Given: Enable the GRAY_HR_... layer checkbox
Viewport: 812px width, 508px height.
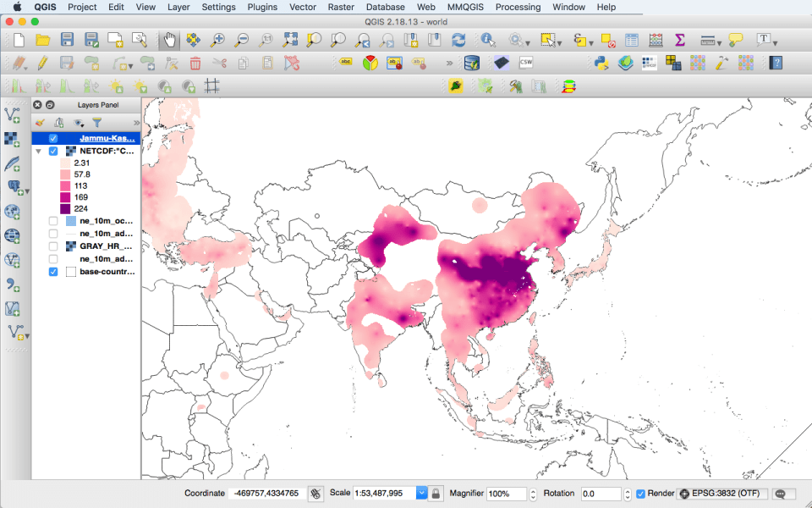Looking at the screenshot, I should tap(53, 246).
